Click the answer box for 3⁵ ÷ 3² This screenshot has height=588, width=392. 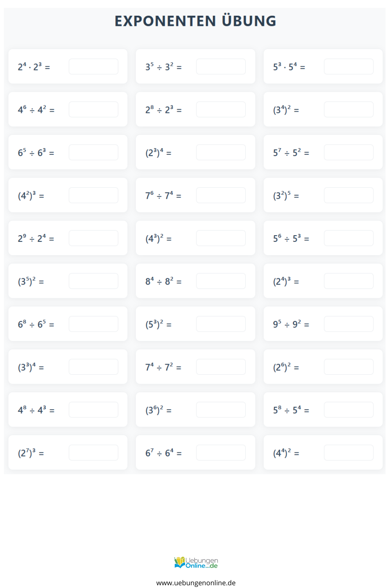(x=221, y=67)
